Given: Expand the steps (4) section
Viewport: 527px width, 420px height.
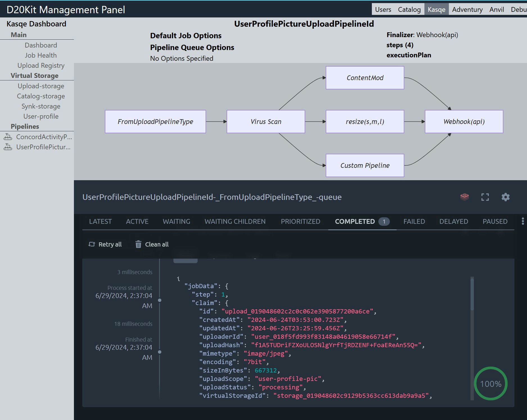Looking at the screenshot, I should coord(400,45).
